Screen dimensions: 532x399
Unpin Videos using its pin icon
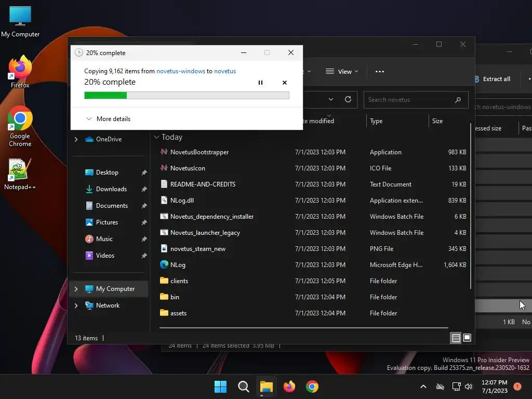click(x=144, y=256)
